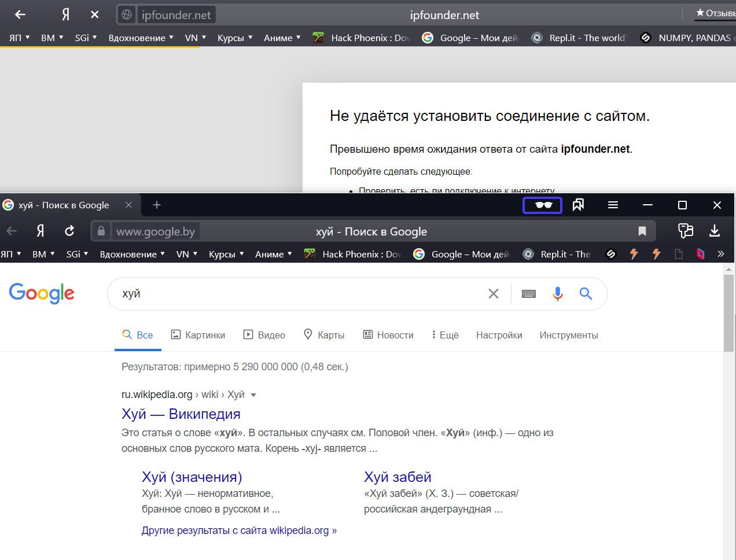Open the Википедия result title link
The image size is (736, 560).
[x=181, y=414]
